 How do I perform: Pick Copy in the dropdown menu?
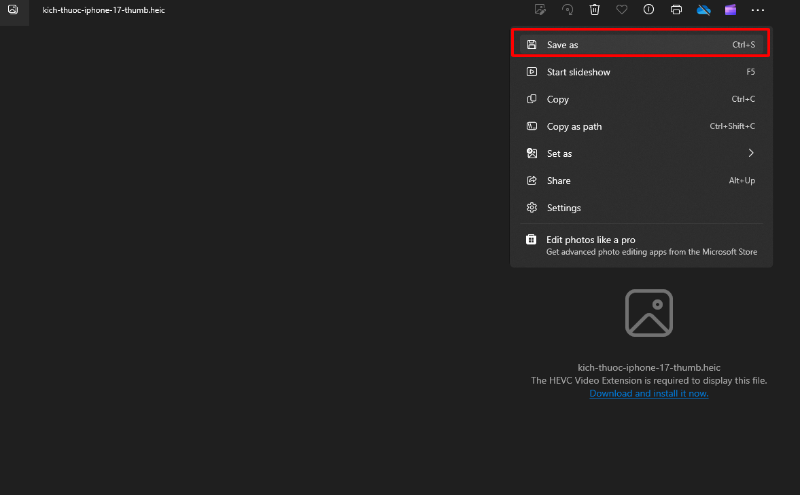[640, 99]
